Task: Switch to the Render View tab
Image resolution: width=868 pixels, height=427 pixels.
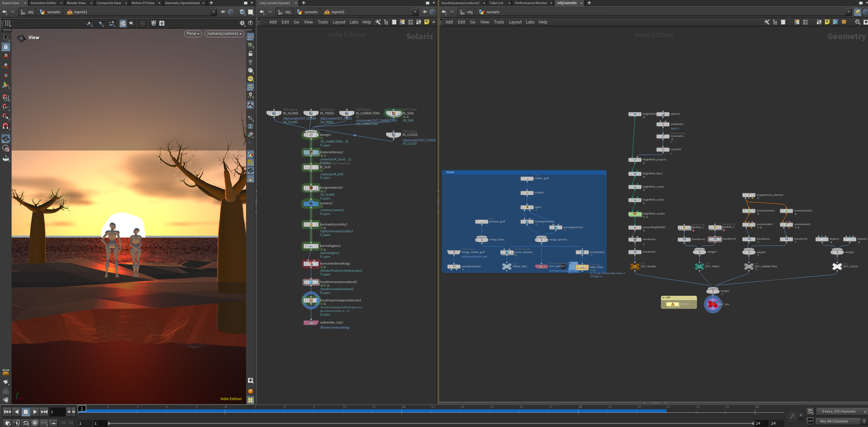Action: click(76, 3)
